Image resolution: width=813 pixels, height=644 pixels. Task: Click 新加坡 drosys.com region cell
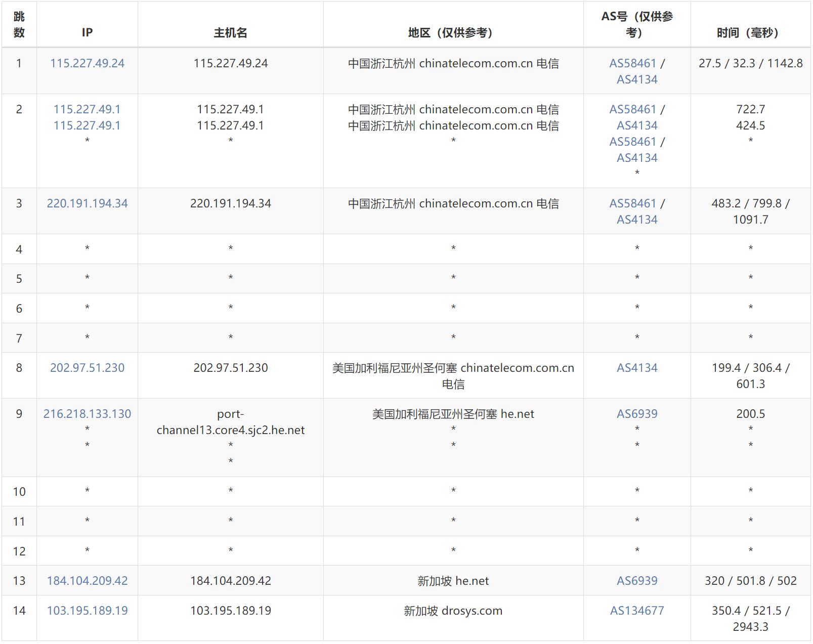[x=453, y=611]
